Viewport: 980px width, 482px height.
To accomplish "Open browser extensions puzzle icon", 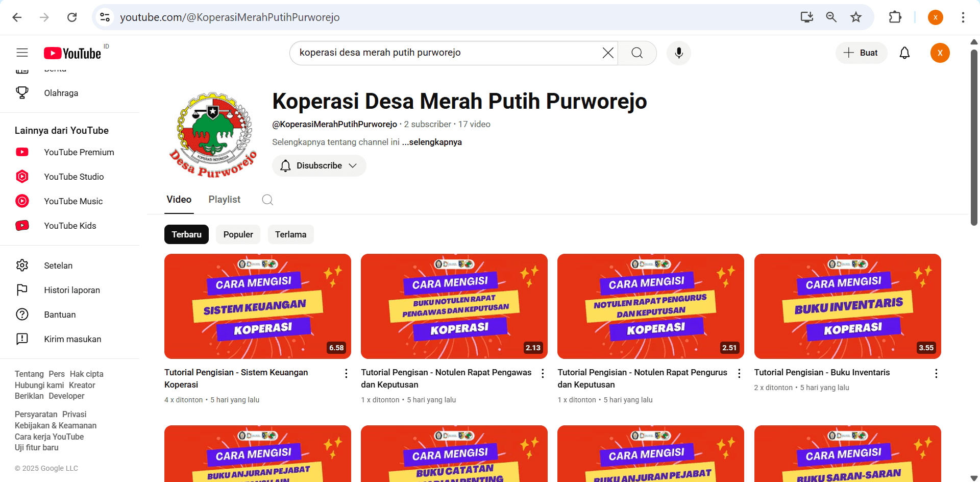I will (x=895, y=17).
